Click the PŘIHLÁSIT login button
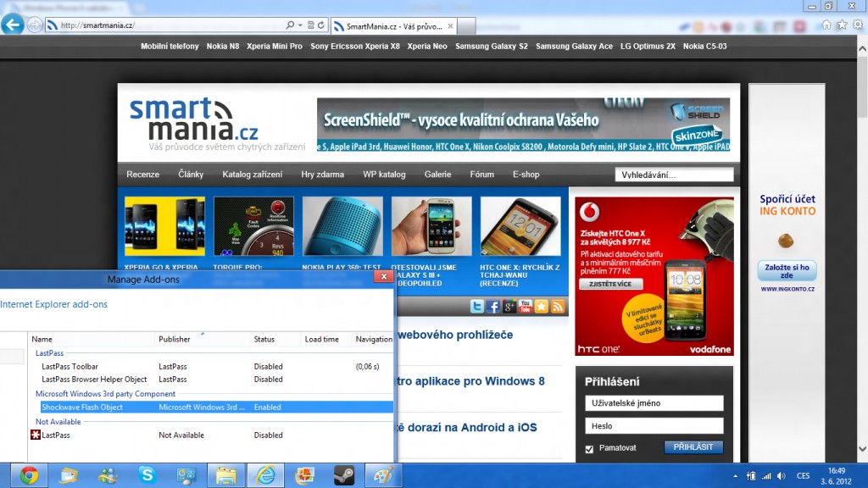This screenshot has width=868, height=488. (x=693, y=447)
